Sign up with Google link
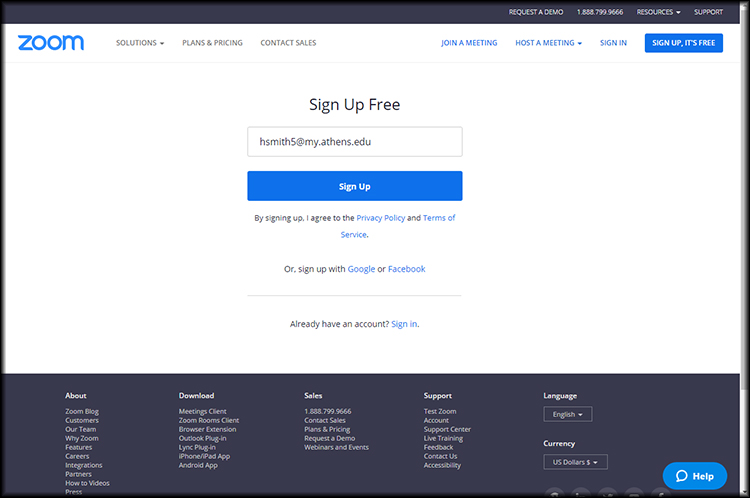The image size is (750, 498). coord(361,269)
